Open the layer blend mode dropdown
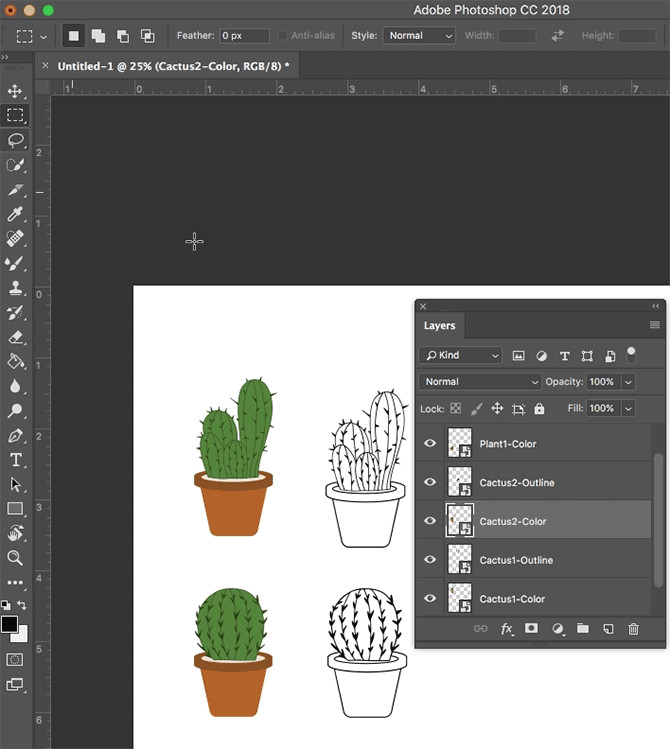Image resolution: width=670 pixels, height=749 pixels. click(x=480, y=382)
